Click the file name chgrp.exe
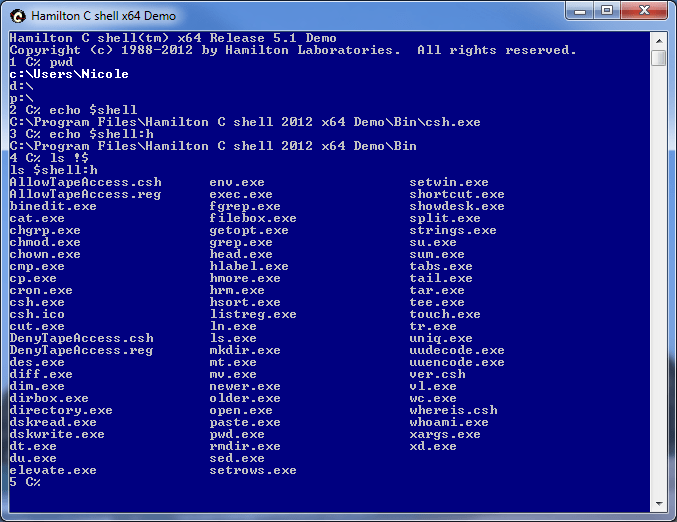The image size is (677, 522). (45, 231)
